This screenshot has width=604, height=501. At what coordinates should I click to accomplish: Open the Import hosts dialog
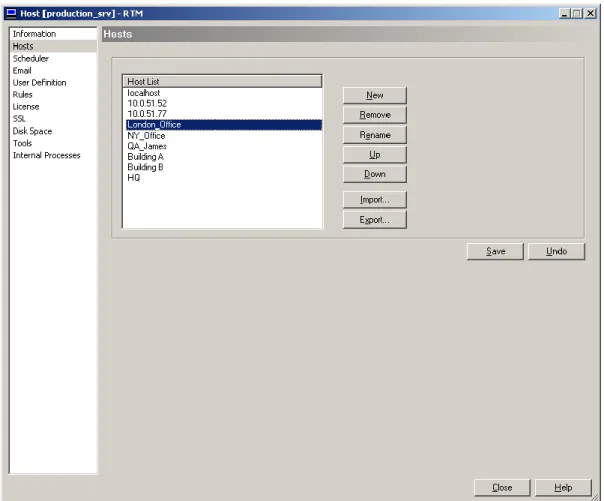pos(374,199)
